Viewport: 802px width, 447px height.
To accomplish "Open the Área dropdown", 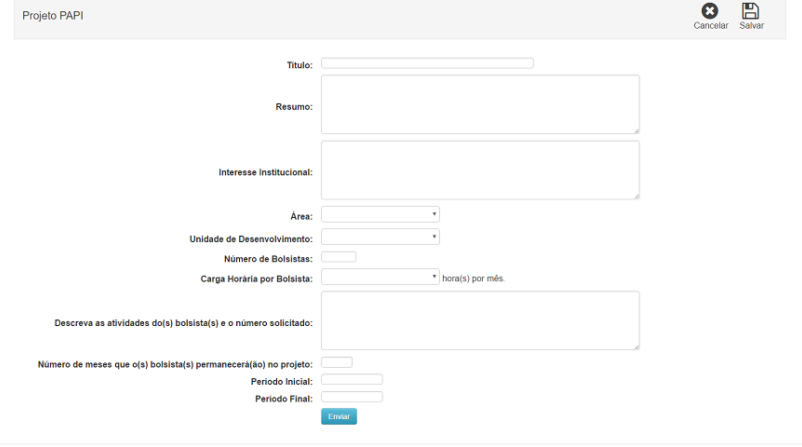I will (380, 214).
